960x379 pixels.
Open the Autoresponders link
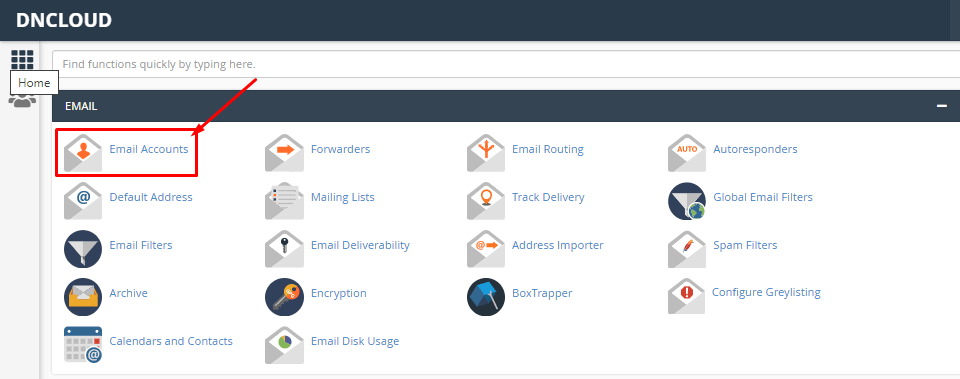click(x=756, y=149)
